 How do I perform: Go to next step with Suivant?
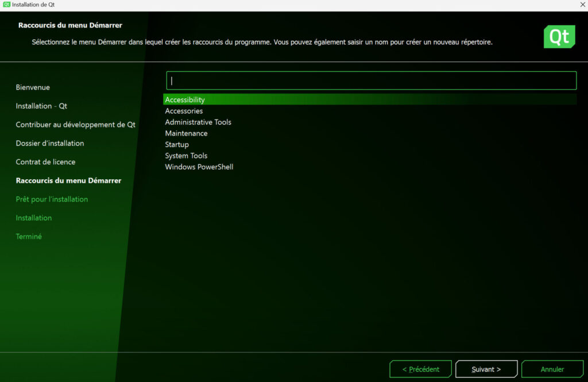(486, 369)
